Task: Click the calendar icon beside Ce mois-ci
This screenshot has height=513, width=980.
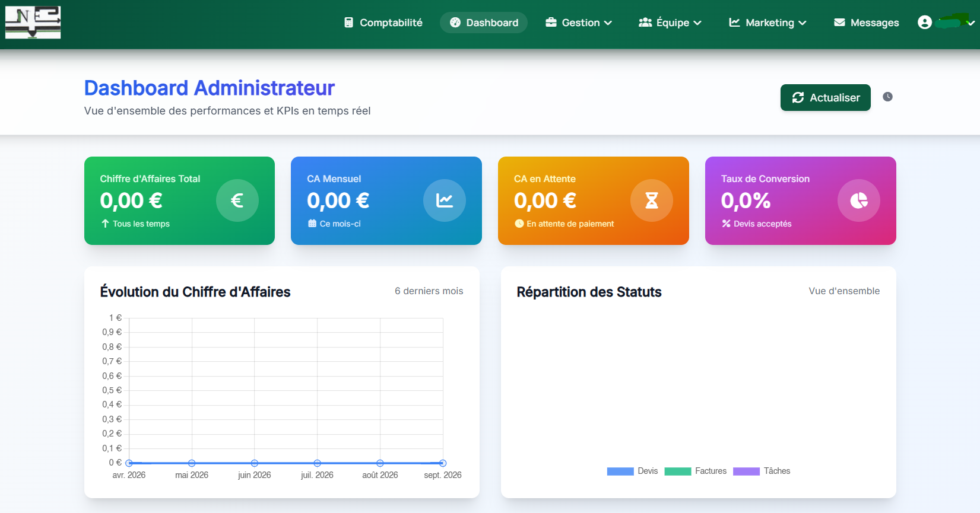Action: point(312,224)
